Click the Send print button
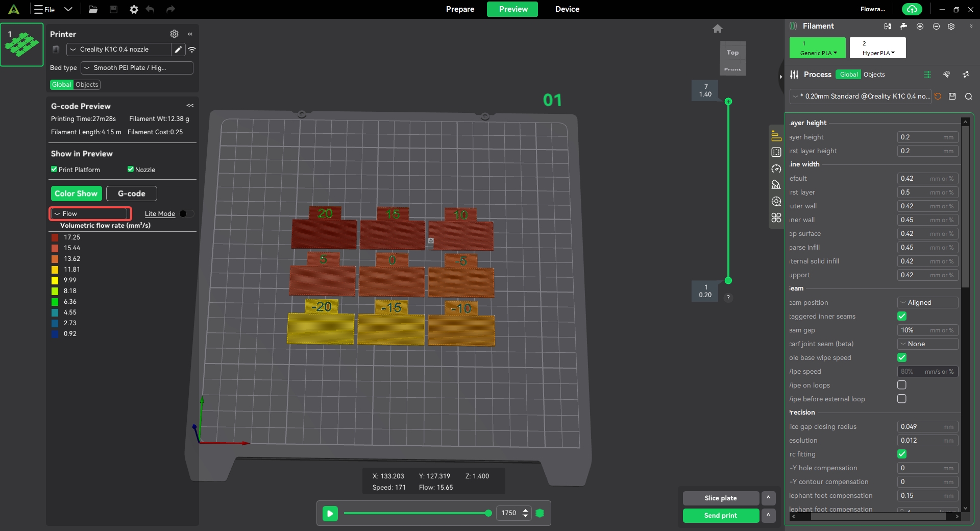Image resolution: width=980 pixels, height=531 pixels. [x=720, y=516]
